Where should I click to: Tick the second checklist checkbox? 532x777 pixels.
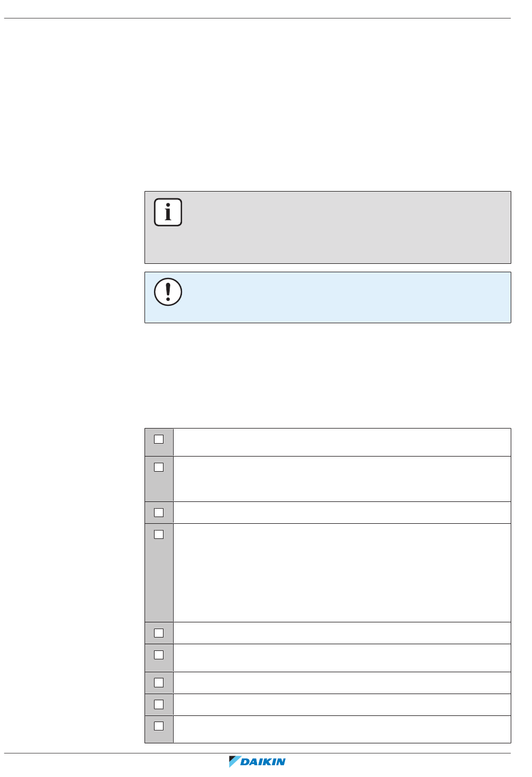pos(159,467)
